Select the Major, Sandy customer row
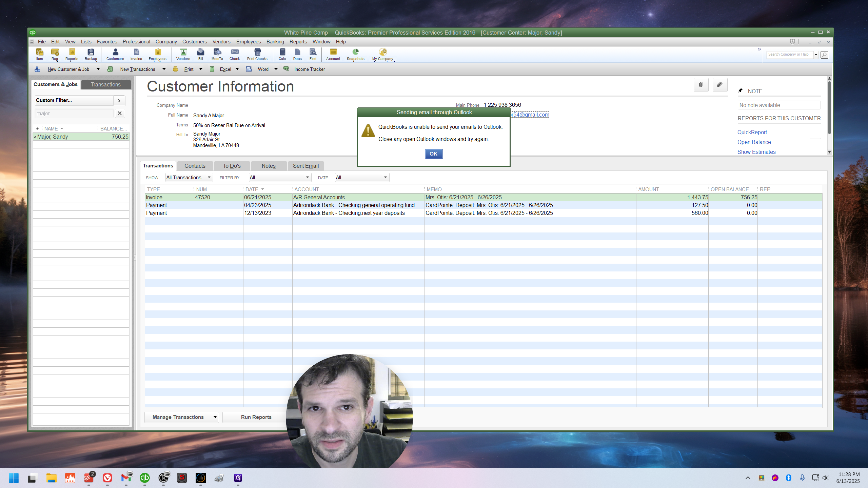The width and height of the screenshot is (868, 488). (x=81, y=137)
